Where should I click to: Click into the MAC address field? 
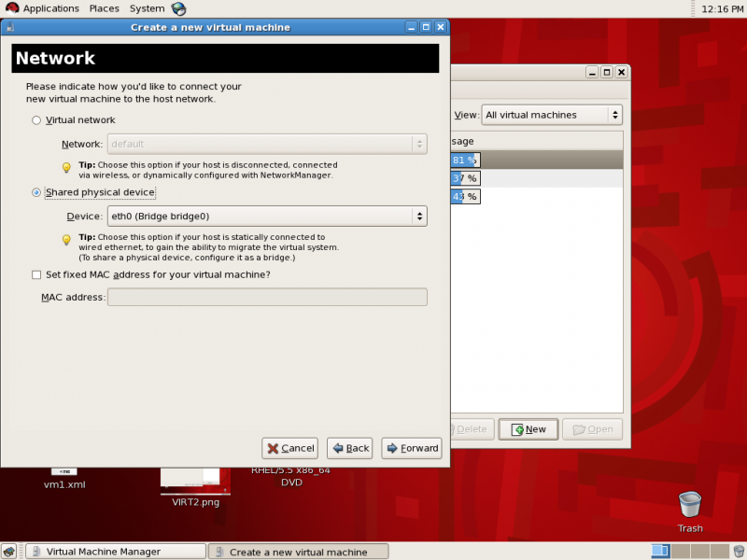point(267,297)
